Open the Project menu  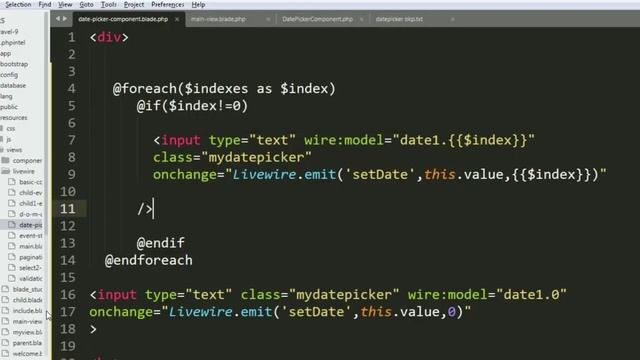pos(134,4)
